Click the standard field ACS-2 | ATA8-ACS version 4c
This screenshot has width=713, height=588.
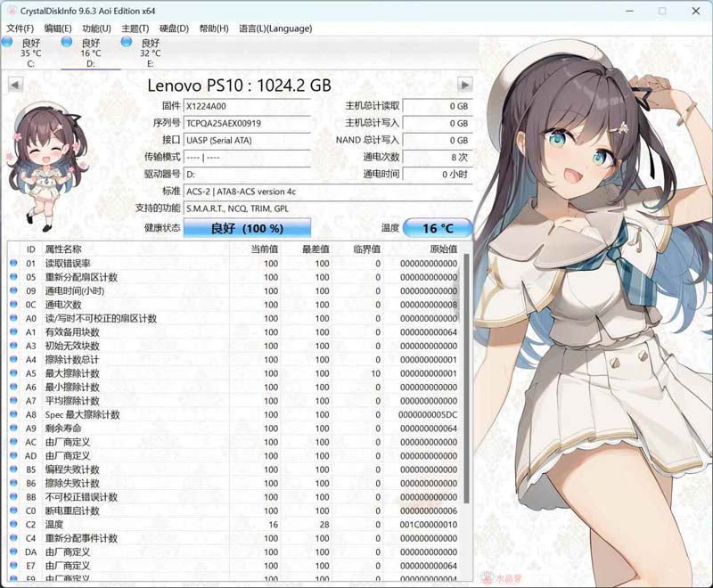pyautogui.click(x=328, y=192)
